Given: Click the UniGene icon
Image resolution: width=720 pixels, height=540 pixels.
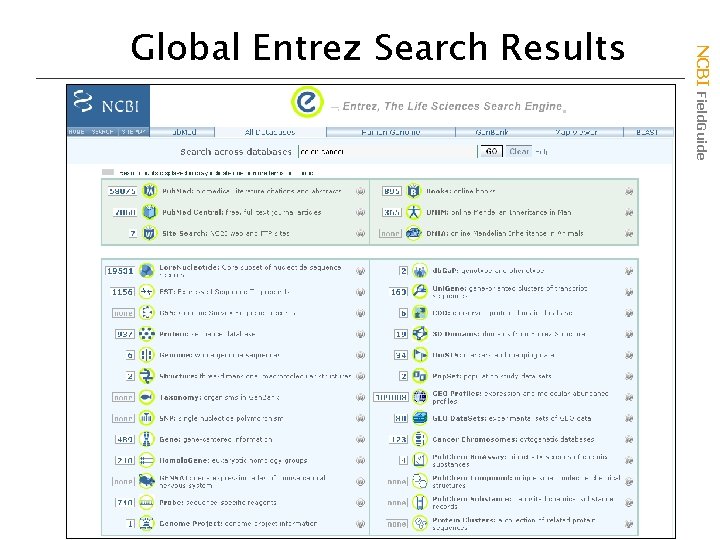Looking at the screenshot, I should pos(419,292).
